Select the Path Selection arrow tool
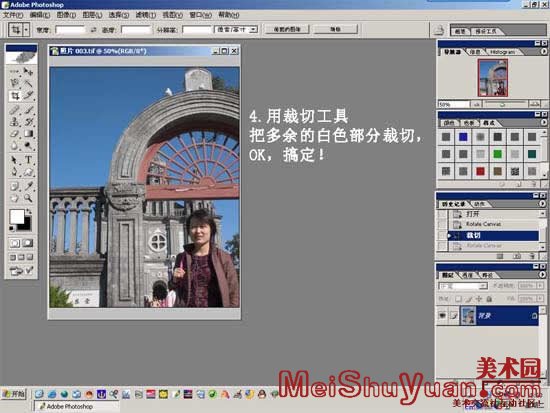The image size is (550, 413). point(14,160)
